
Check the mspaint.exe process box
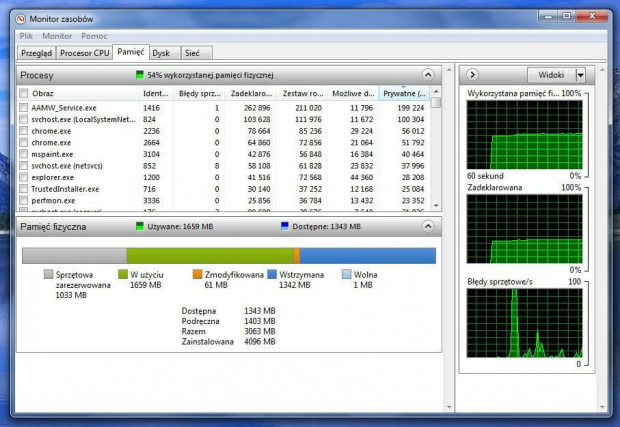coord(24,154)
